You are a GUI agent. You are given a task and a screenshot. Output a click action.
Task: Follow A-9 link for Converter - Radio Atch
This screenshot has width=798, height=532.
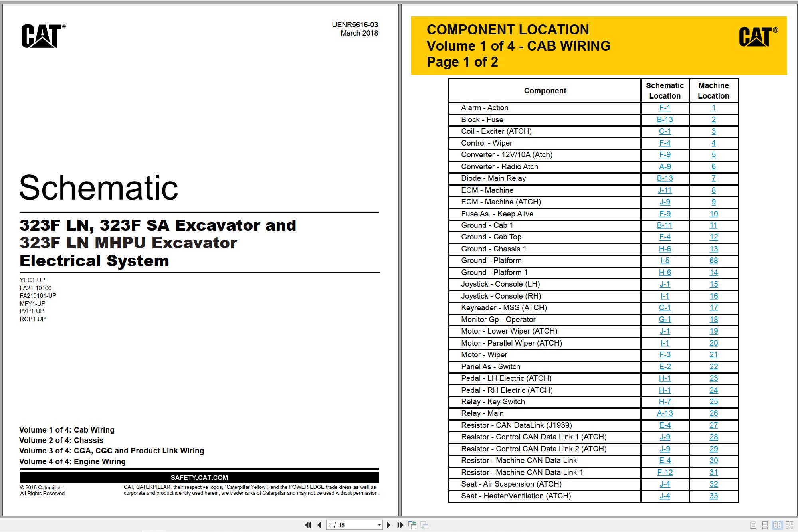tap(665, 166)
